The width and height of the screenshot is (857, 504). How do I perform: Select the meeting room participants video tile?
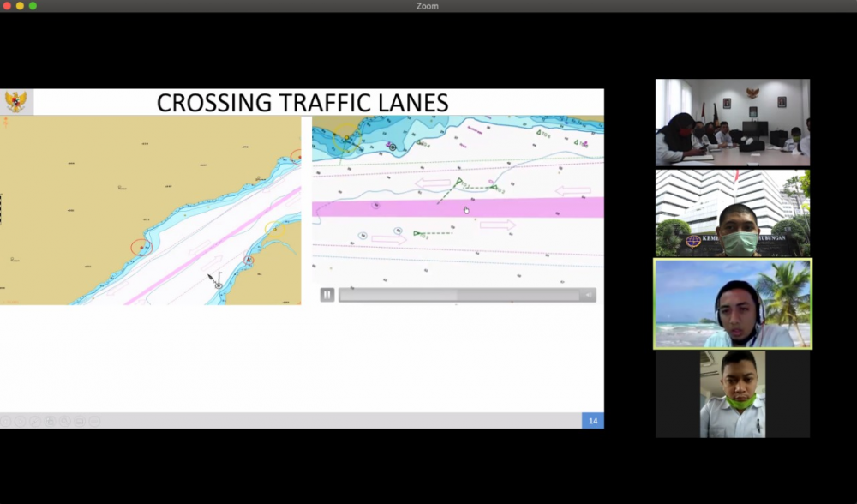733,123
